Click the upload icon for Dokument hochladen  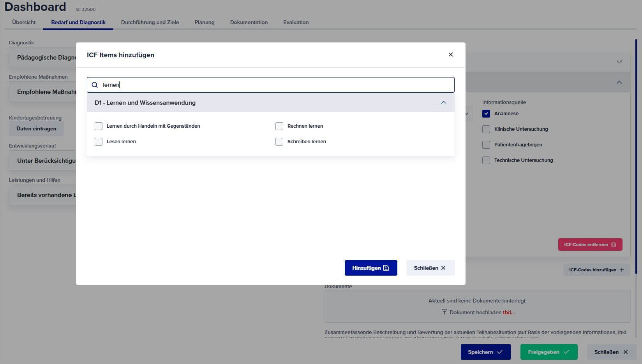[444, 312]
